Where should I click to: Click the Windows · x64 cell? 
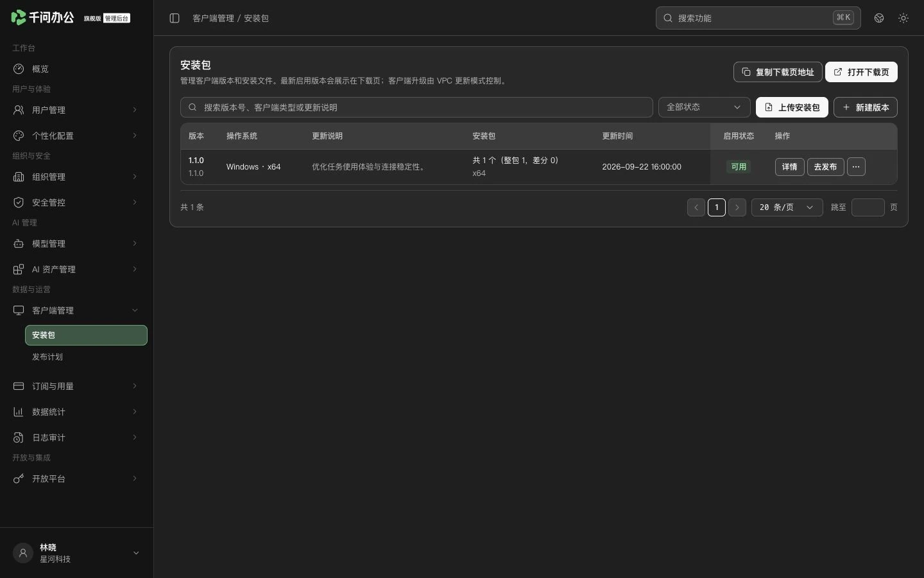coord(253,167)
